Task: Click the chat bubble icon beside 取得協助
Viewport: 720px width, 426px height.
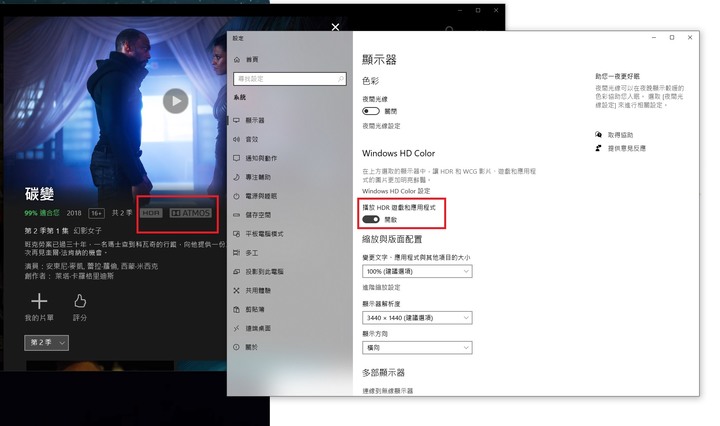Action: pyautogui.click(x=598, y=135)
